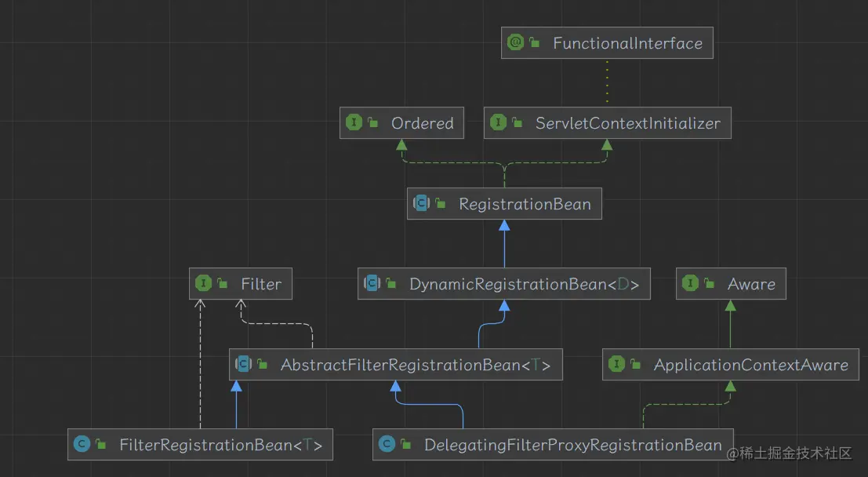Click the annotation icon on FunctionalInterface node

coord(515,42)
